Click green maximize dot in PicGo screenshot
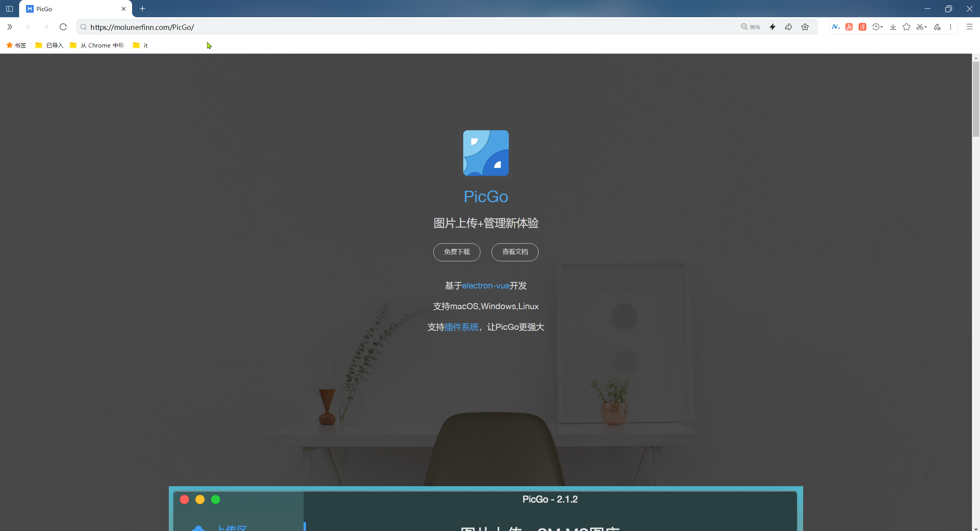This screenshot has height=531, width=980. pyautogui.click(x=216, y=499)
